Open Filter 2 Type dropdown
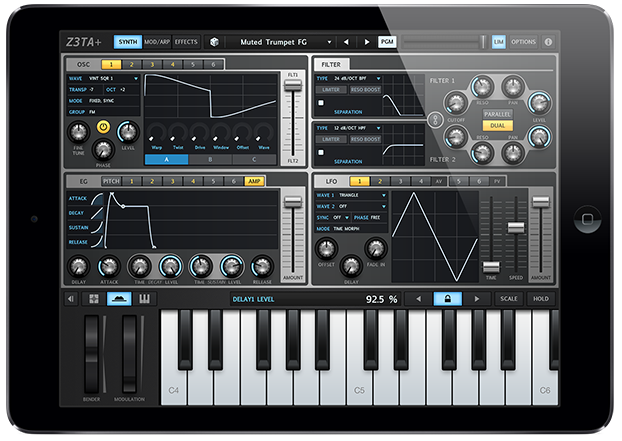 point(348,128)
